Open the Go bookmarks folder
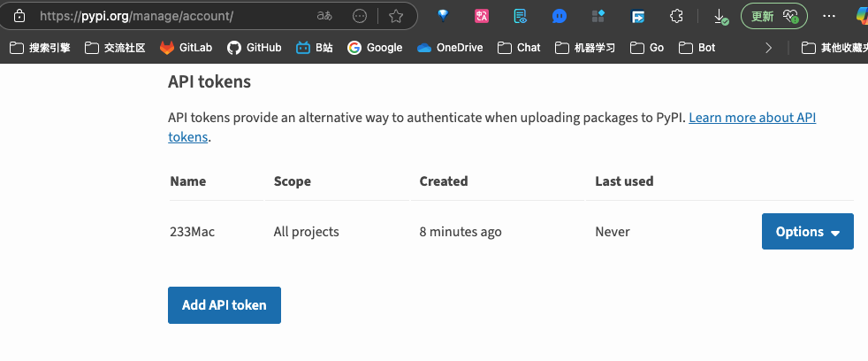Image resolution: width=868 pixels, height=361 pixels. coord(647,48)
